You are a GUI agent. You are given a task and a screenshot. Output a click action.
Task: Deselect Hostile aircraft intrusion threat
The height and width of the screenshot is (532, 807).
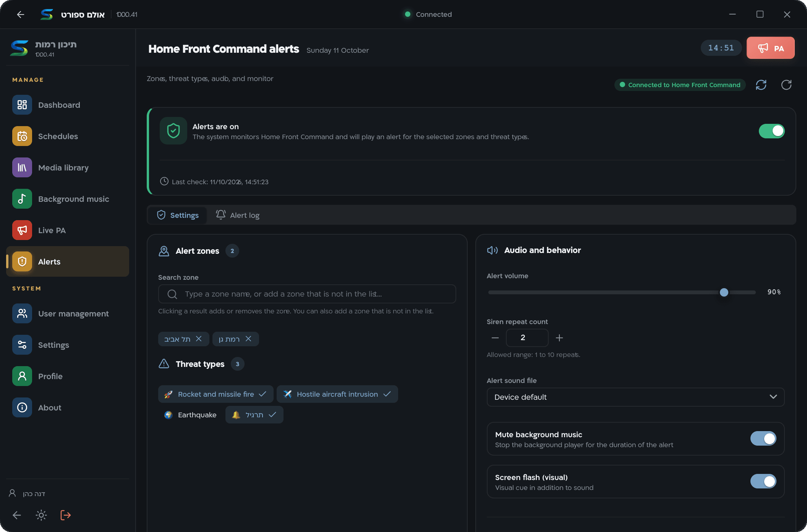pyautogui.click(x=337, y=394)
